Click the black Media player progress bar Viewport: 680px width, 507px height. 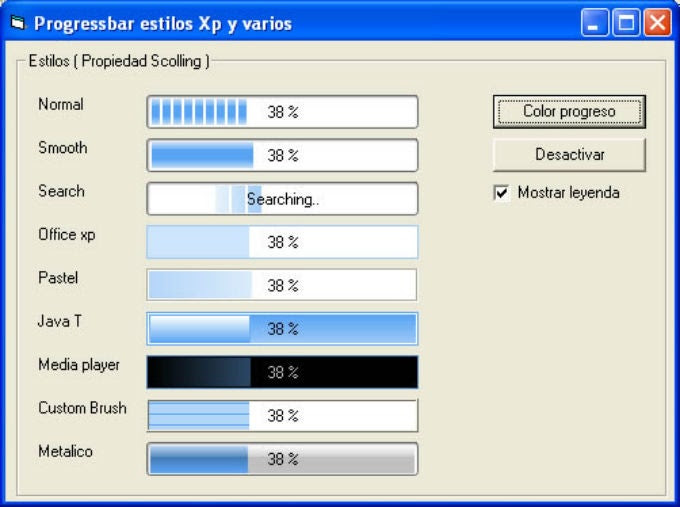point(282,372)
